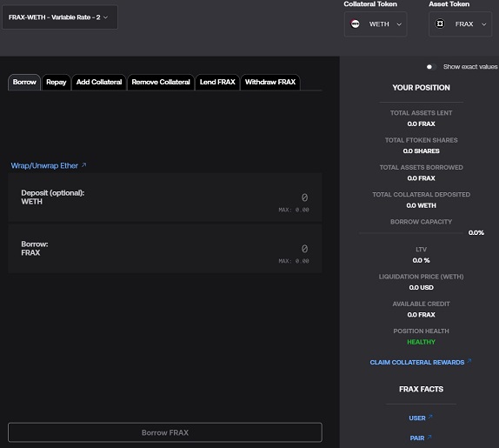Click the FRAX FACTS heading
This screenshot has width=499, height=448.
click(421, 389)
